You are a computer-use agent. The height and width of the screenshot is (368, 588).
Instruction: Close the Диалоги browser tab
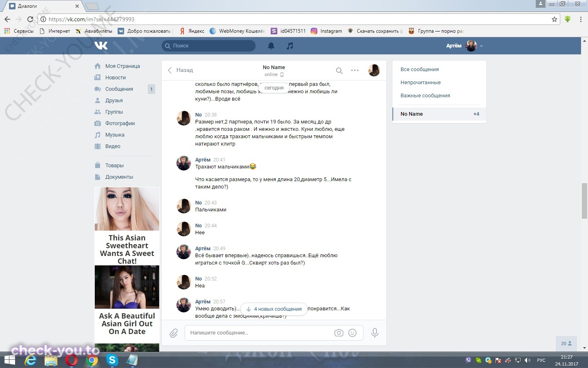[x=77, y=6]
